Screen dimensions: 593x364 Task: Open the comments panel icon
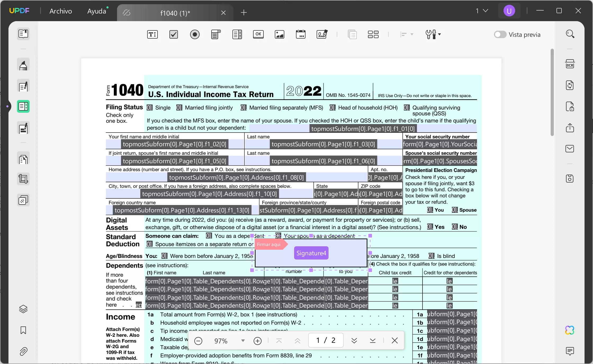tap(570, 351)
